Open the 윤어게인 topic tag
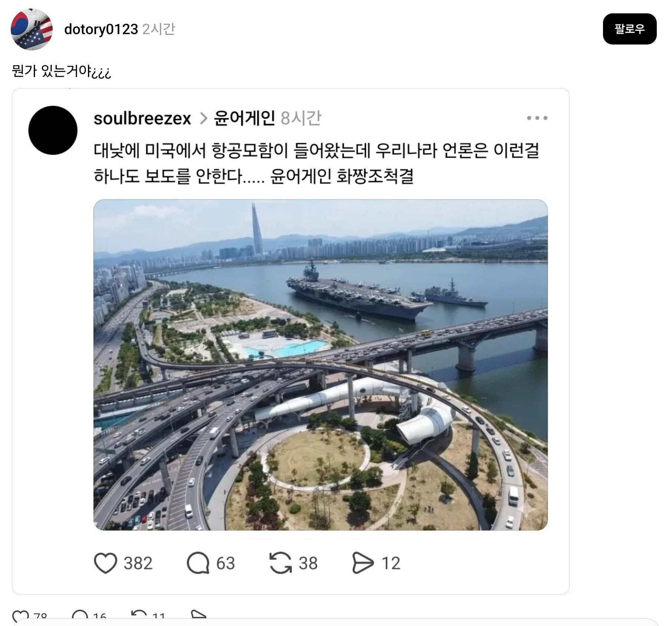The image size is (672, 626). point(244,119)
